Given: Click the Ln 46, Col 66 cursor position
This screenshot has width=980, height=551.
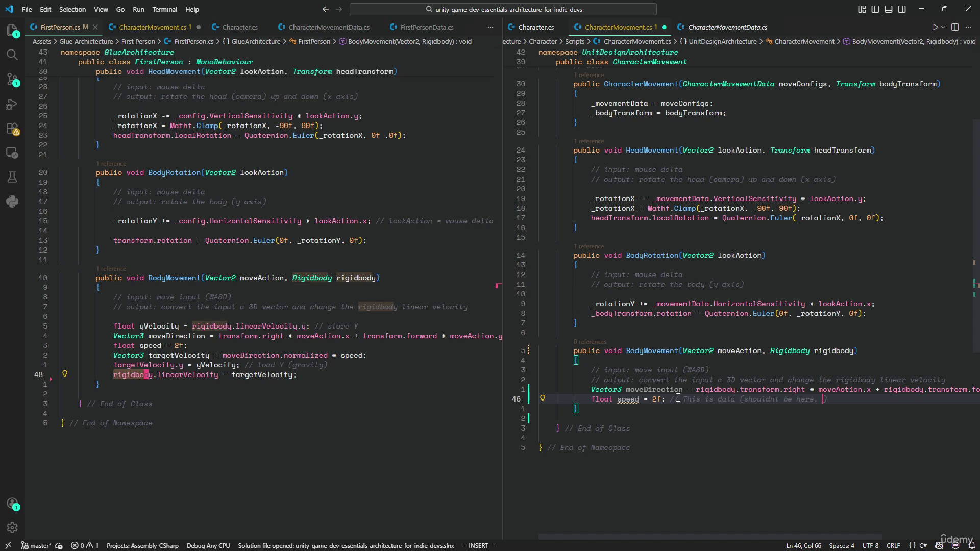Looking at the screenshot, I should (803, 545).
